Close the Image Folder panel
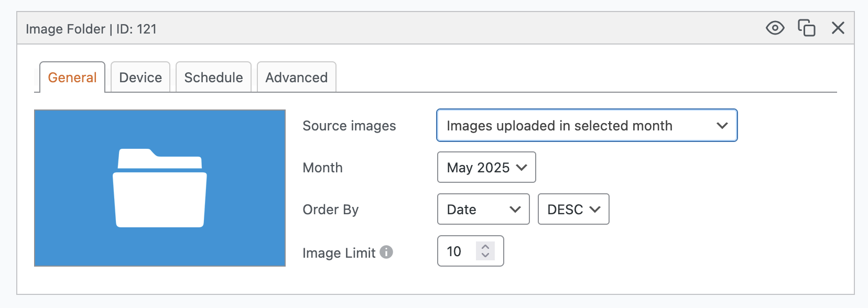 pyautogui.click(x=838, y=28)
